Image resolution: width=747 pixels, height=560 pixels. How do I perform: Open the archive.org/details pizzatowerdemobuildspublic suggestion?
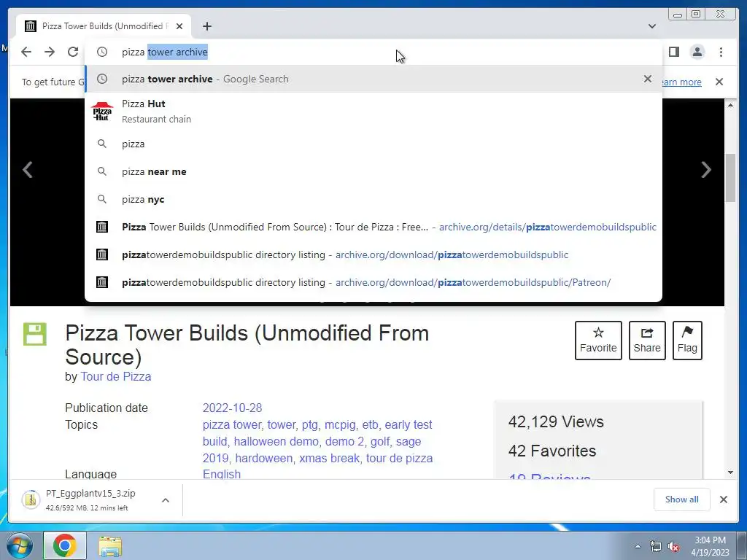coord(373,227)
